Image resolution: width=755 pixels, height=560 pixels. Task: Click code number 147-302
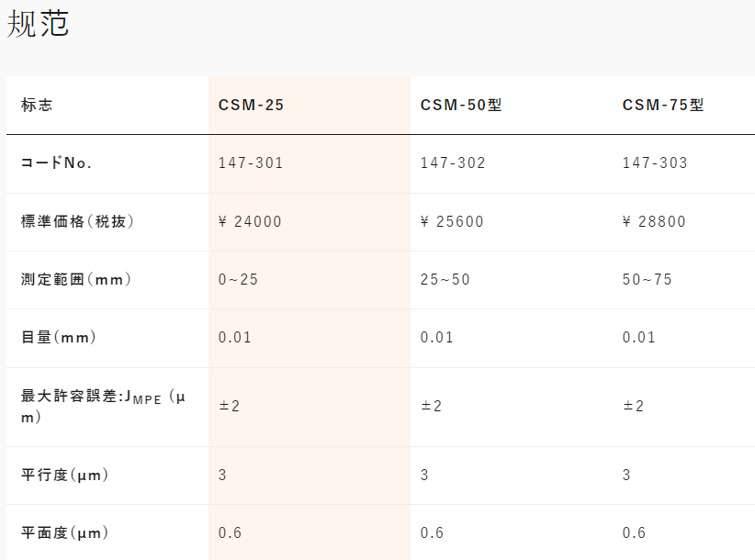coord(453,163)
